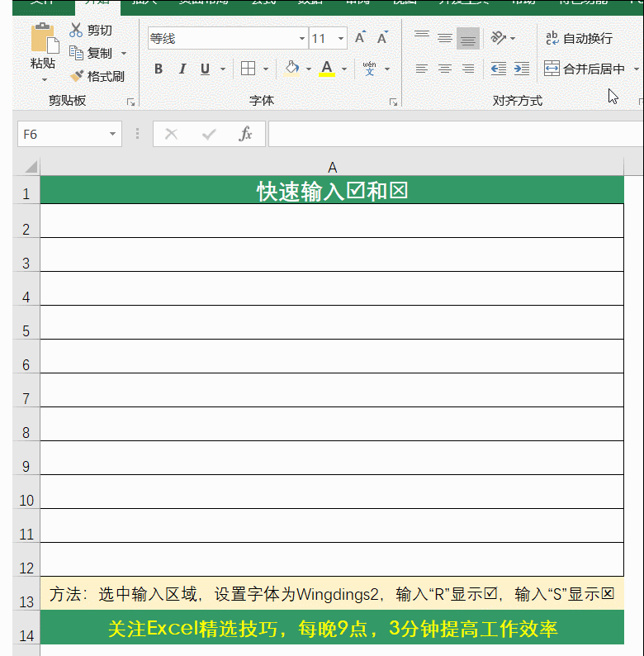The width and height of the screenshot is (644, 656).
Task: Click Merge and Center 合并后居中
Action: coord(585,69)
